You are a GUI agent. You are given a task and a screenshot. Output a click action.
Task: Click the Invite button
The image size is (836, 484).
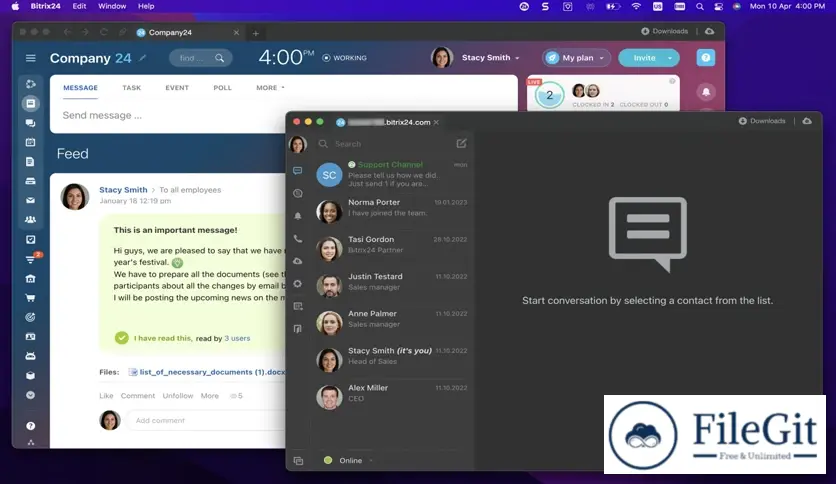pos(644,58)
